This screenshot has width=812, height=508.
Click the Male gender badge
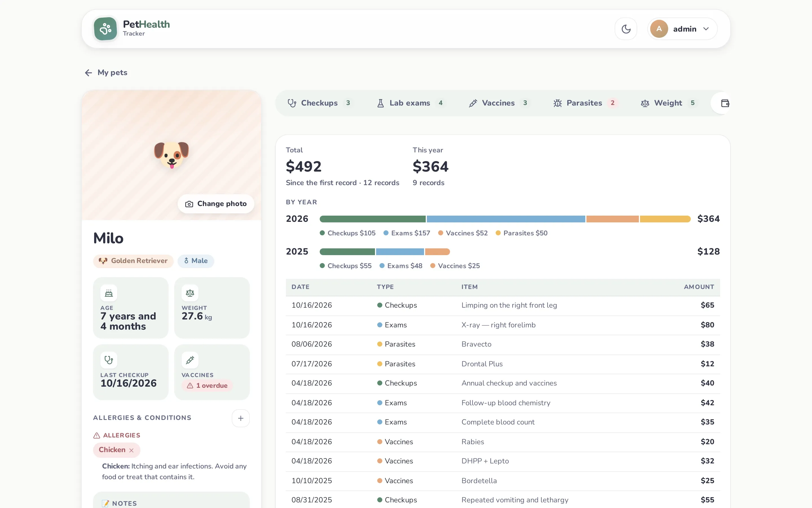pyautogui.click(x=196, y=261)
